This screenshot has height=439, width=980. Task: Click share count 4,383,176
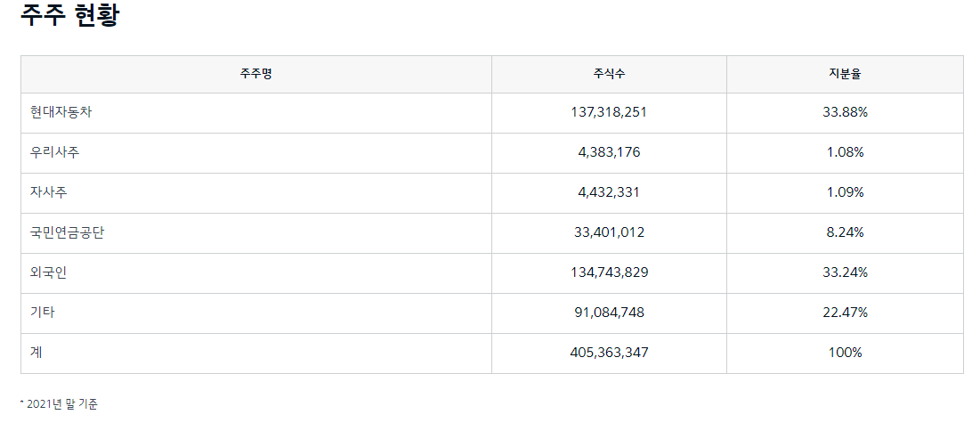click(609, 152)
